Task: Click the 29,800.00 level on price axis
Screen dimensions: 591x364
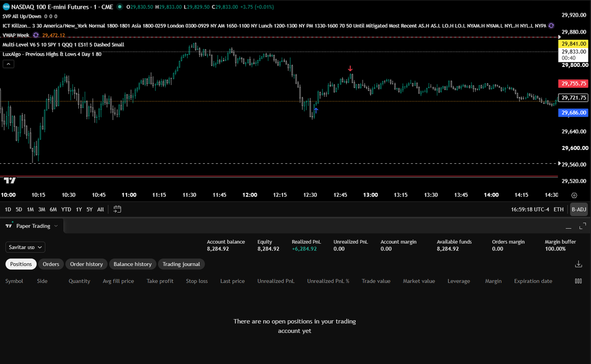Action: (574, 65)
